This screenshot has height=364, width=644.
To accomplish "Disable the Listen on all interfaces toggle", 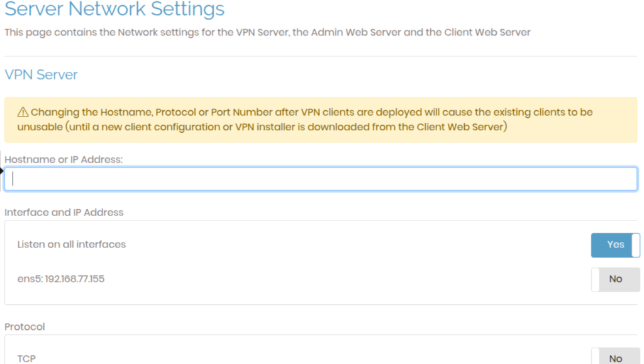I will coord(615,245).
